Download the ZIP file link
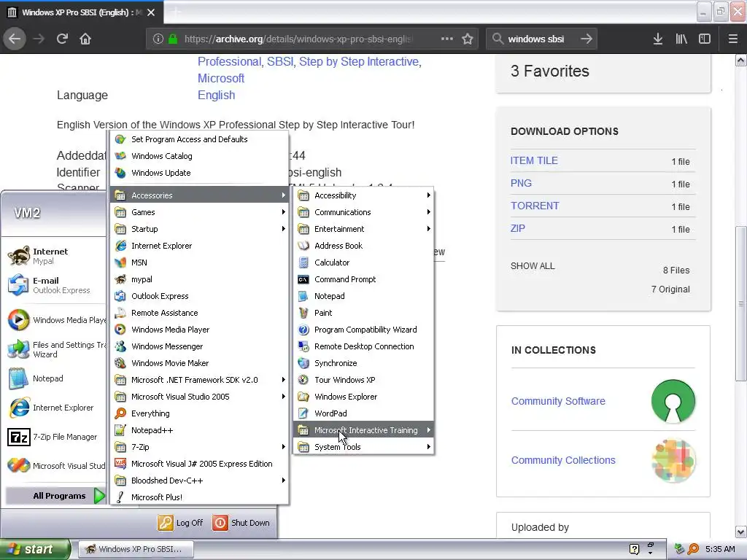 click(x=518, y=228)
